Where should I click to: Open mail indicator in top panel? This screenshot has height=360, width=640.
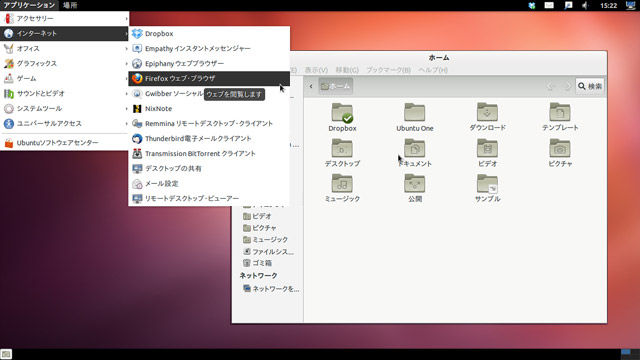(x=549, y=5)
